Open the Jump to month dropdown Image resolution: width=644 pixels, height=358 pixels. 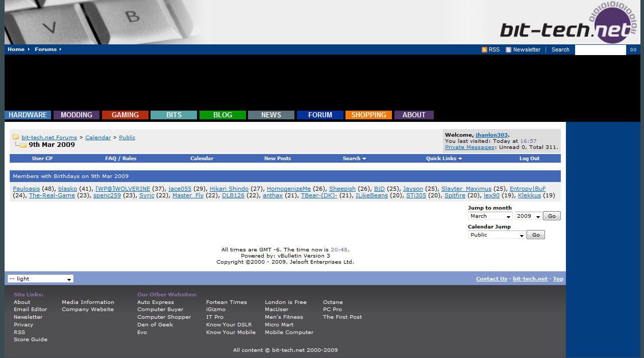click(x=490, y=216)
